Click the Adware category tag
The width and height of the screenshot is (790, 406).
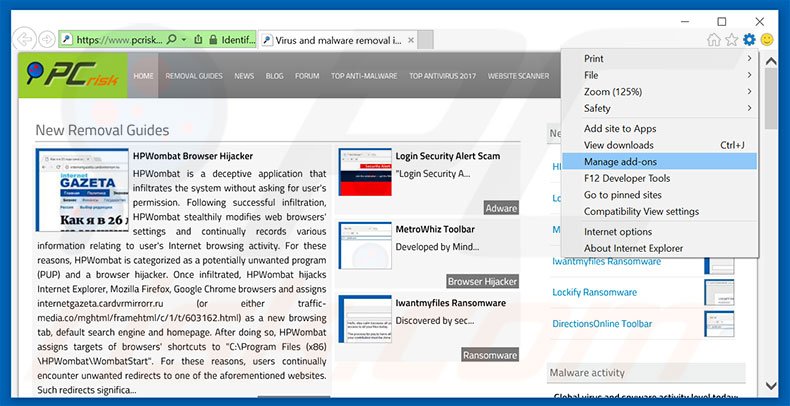coord(501,208)
